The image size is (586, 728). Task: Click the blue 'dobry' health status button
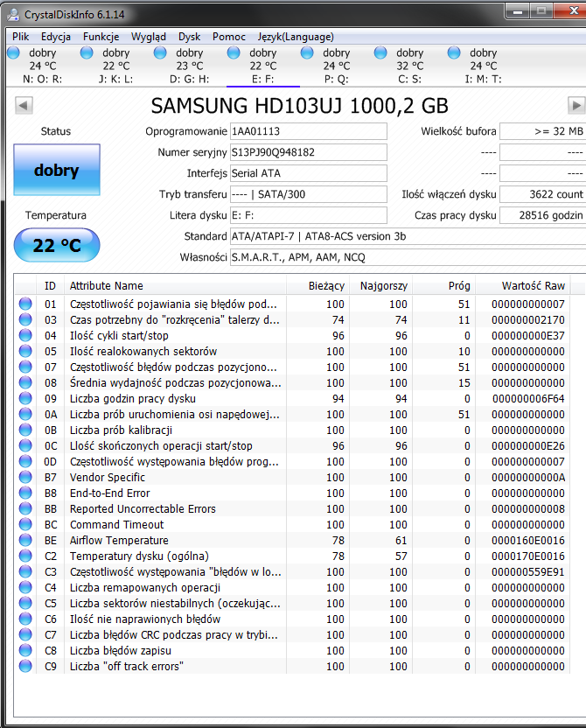point(57,170)
